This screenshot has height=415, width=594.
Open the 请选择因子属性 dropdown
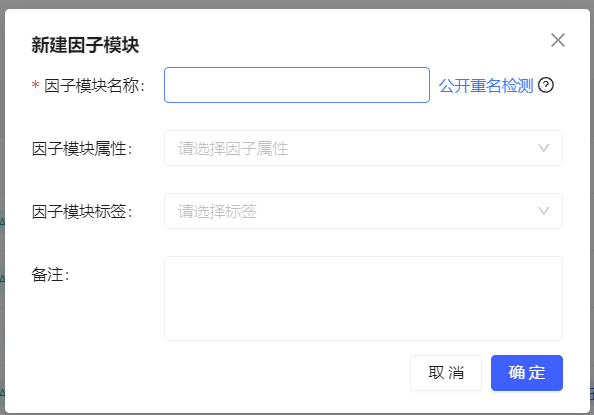[363, 148]
